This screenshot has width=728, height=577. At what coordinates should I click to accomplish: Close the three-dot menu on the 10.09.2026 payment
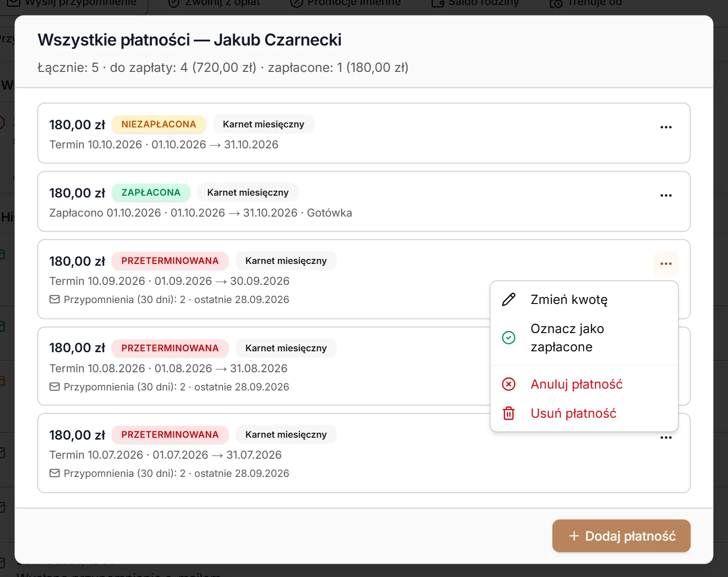(x=666, y=263)
